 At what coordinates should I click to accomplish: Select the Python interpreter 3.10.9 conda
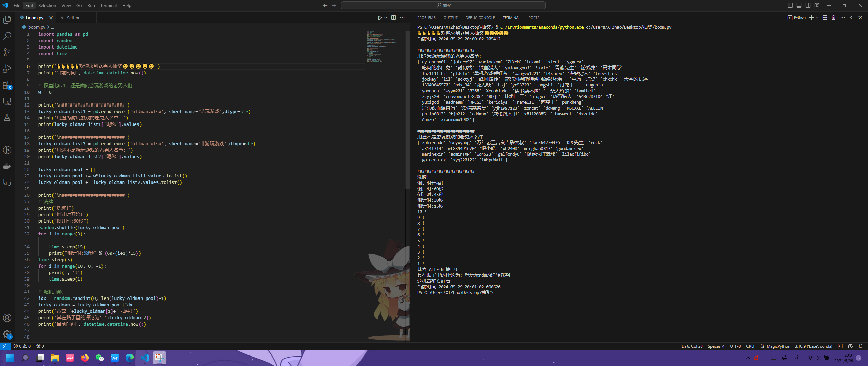(813, 346)
